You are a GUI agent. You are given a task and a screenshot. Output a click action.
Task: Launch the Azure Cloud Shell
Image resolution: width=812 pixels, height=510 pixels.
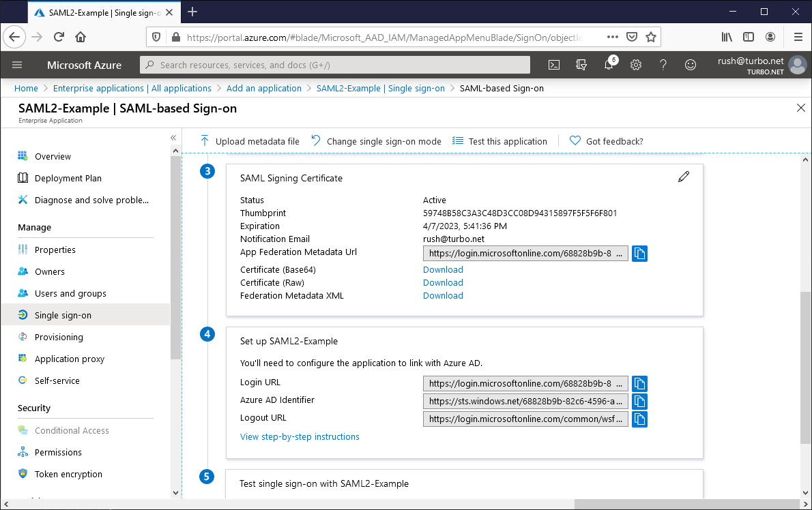click(x=553, y=65)
